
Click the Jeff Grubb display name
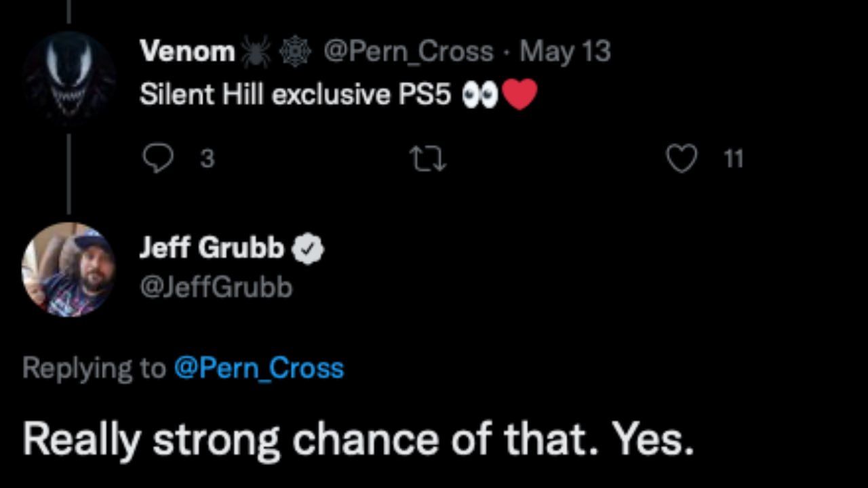click(212, 249)
